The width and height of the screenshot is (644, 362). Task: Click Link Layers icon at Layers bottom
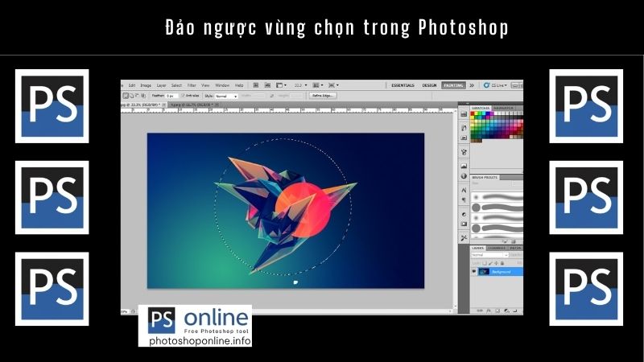click(x=480, y=311)
